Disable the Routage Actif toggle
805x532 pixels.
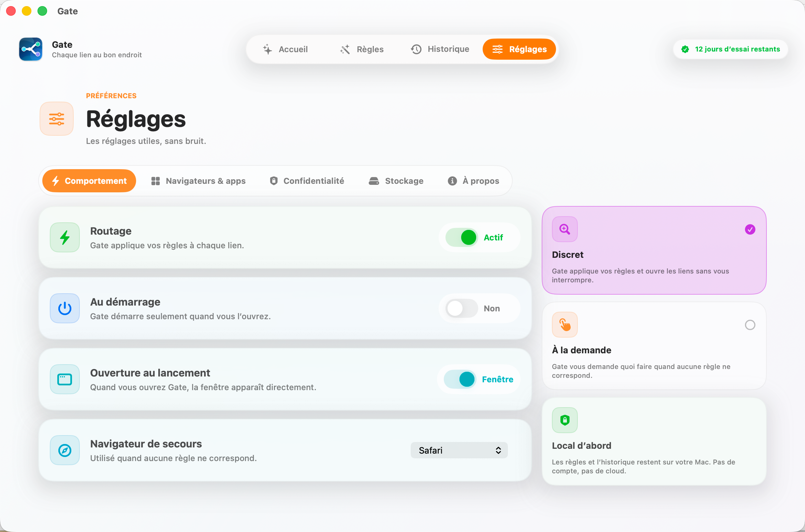[462, 237]
